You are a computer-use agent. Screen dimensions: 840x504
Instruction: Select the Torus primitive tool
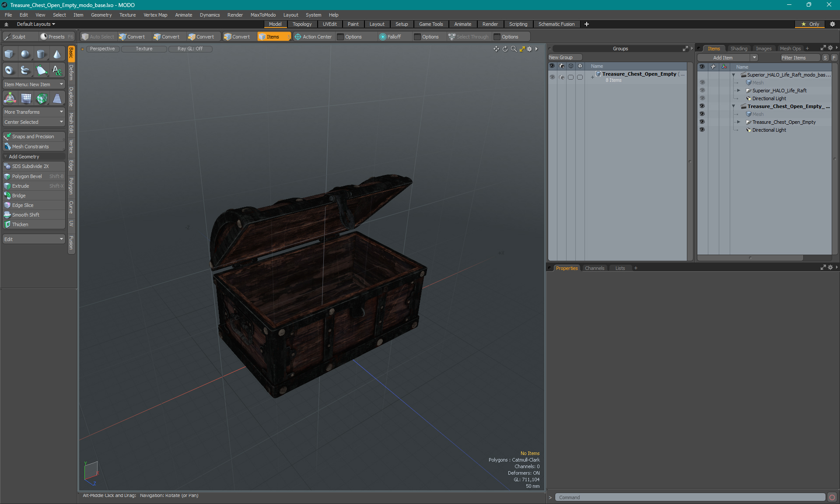point(10,70)
